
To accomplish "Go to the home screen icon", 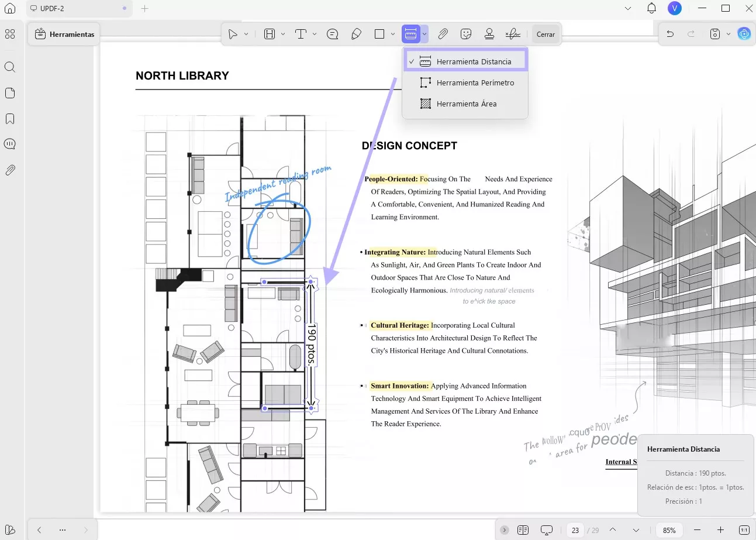I will (x=10, y=8).
